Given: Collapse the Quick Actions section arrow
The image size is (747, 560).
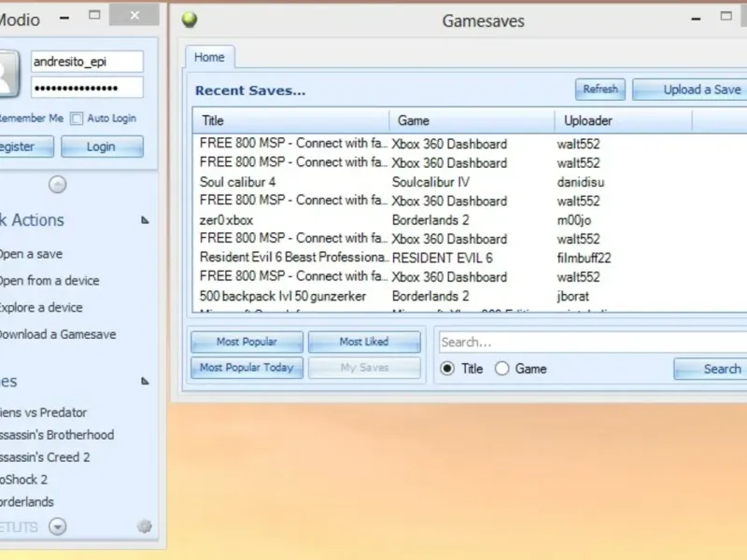Looking at the screenshot, I should (145, 220).
